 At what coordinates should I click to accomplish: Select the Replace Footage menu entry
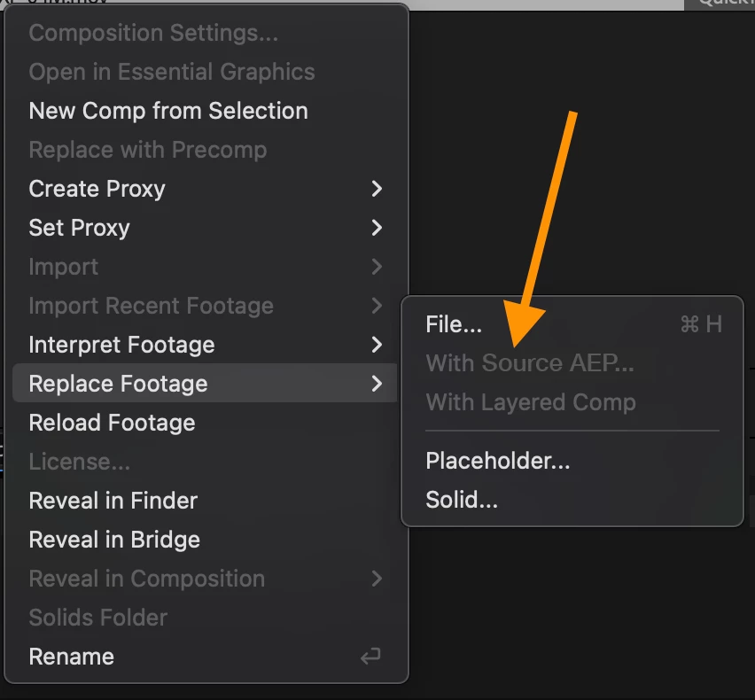(118, 384)
